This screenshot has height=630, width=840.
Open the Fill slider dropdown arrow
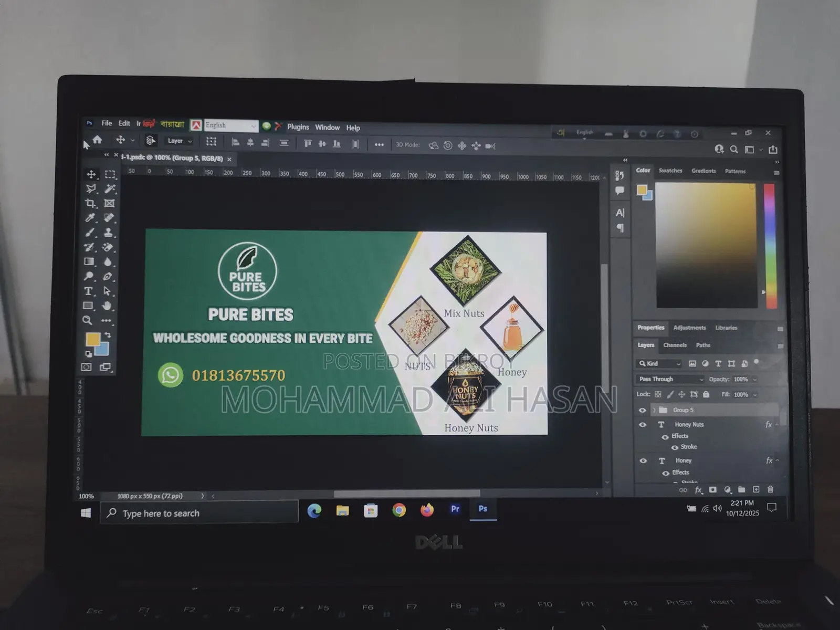point(755,395)
